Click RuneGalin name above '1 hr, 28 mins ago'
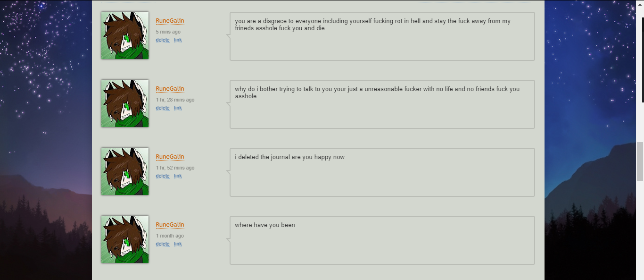Image resolution: width=644 pixels, height=280 pixels. coord(170,89)
